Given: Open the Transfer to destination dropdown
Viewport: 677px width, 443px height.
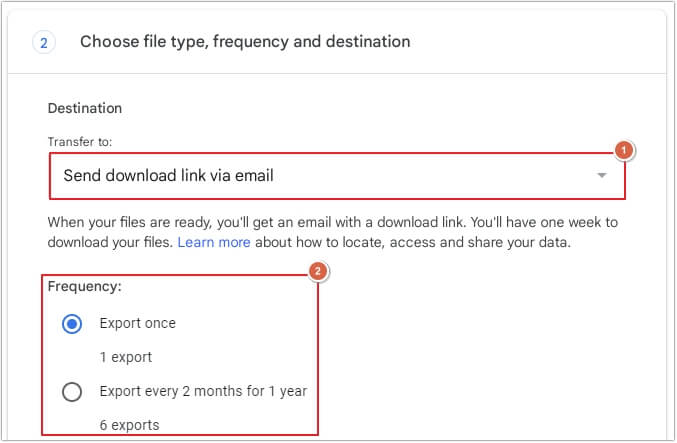Looking at the screenshot, I should [337, 176].
